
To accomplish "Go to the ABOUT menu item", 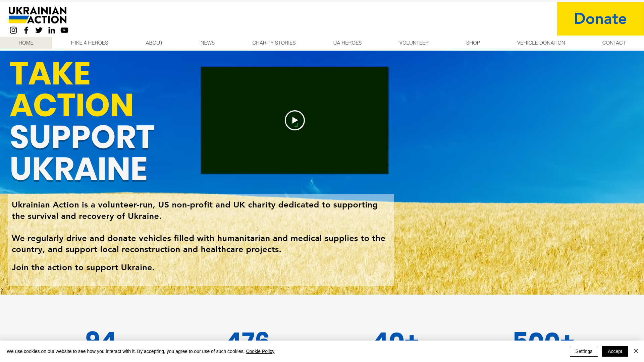I will point(154,43).
